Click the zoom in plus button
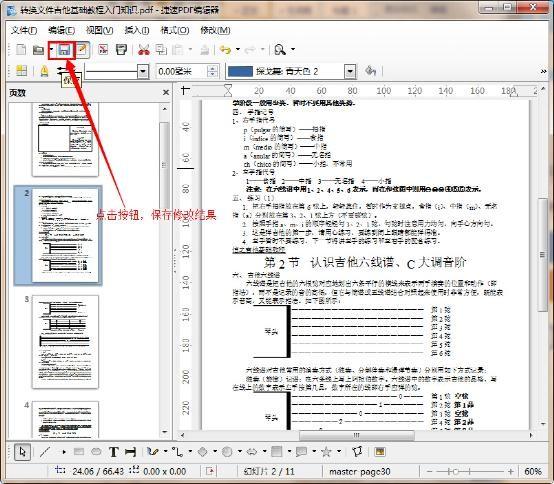Image resolution: width=554 pixels, height=484 pixels. 511,472
